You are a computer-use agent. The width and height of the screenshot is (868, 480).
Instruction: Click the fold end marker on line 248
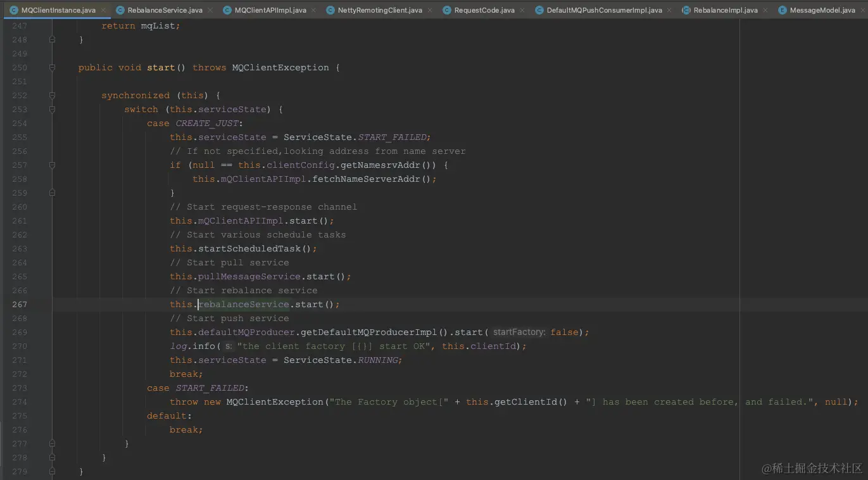[52, 40]
